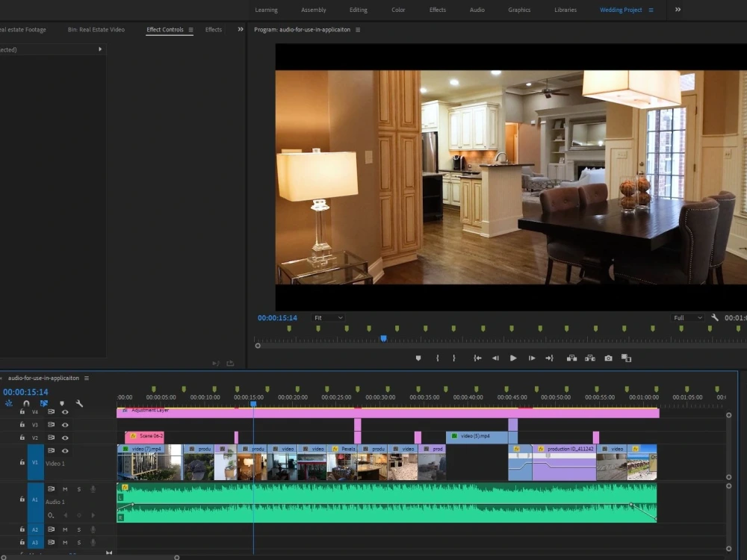747x560 pixels.
Task: Hide the V2 track output
Action: (65, 438)
